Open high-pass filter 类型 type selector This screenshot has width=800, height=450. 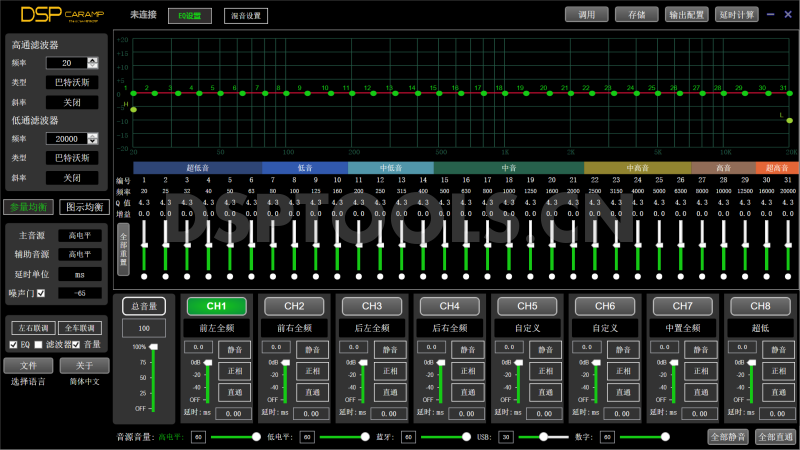72,82
